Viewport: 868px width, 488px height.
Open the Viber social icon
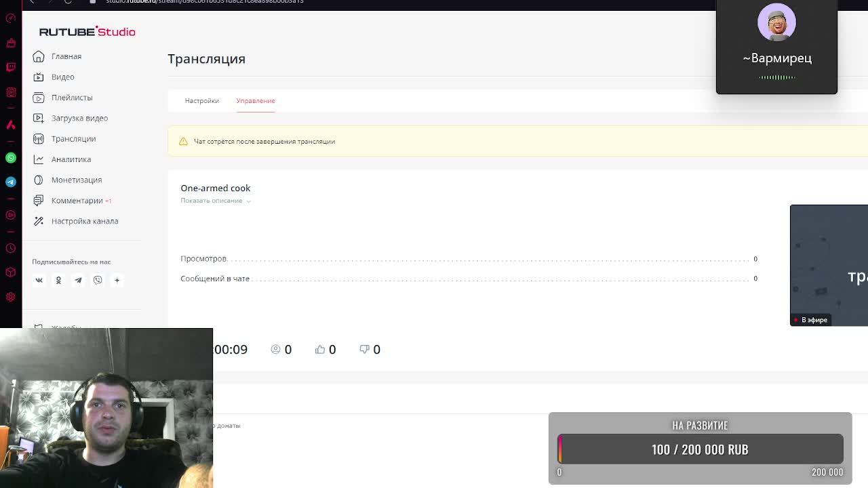98,280
